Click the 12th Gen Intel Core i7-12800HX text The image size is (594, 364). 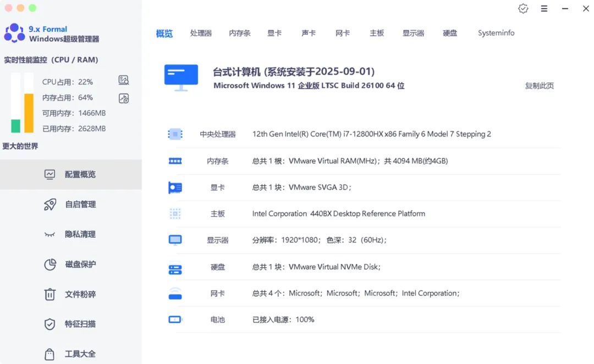point(372,134)
